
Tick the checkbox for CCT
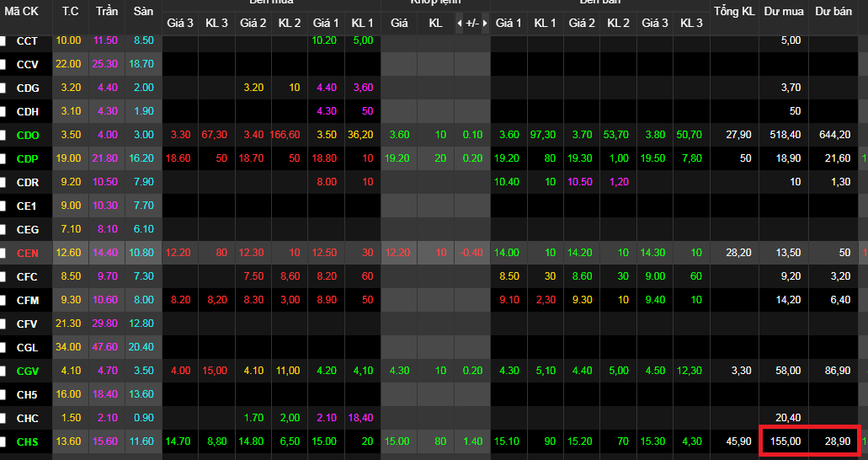[3, 40]
